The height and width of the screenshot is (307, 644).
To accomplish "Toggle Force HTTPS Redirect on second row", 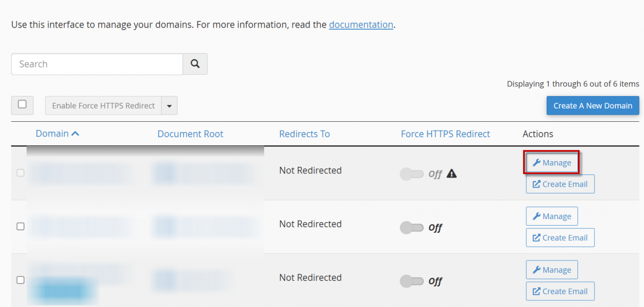I will click(412, 227).
